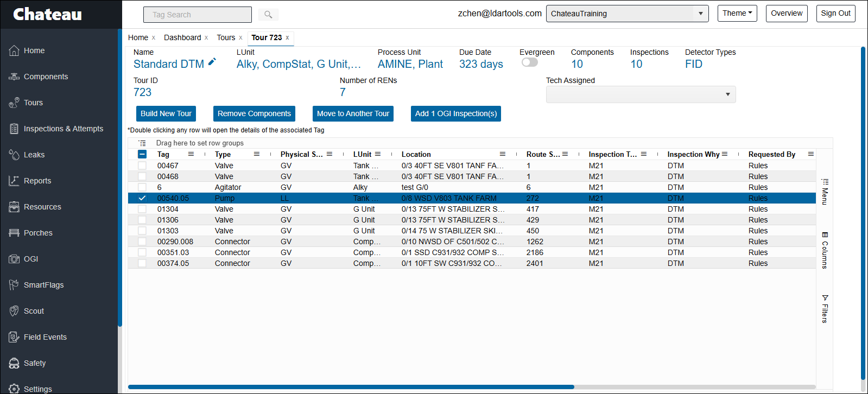Toggle the Evergreen switch

click(529, 62)
